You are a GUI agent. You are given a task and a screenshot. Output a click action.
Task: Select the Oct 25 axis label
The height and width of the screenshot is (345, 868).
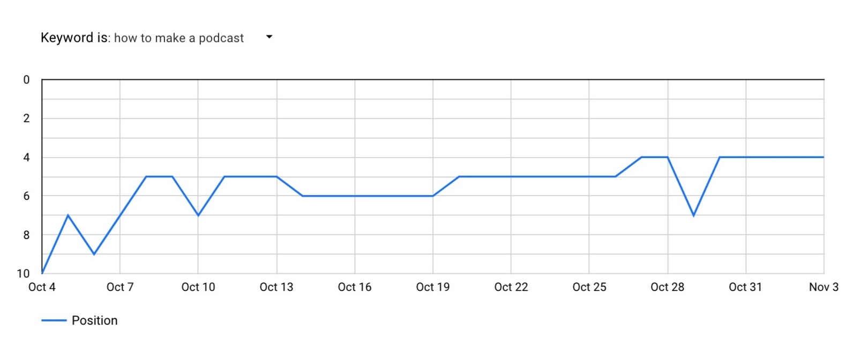click(x=589, y=287)
